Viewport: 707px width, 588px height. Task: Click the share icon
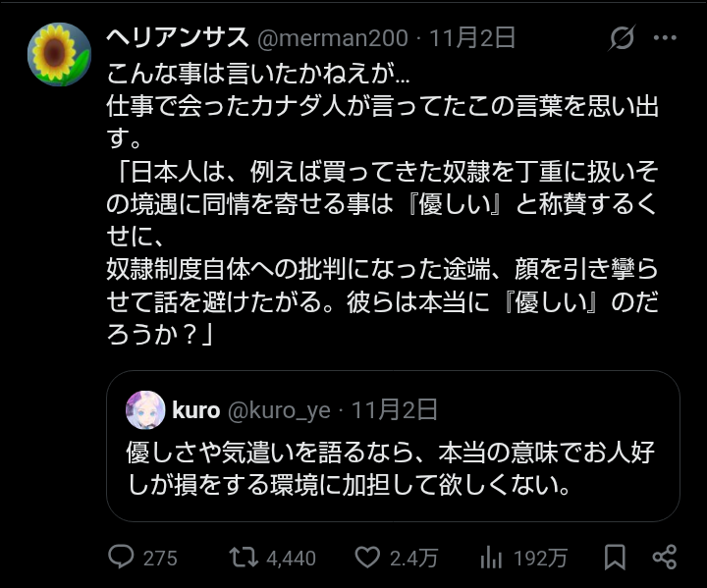(665, 558)
